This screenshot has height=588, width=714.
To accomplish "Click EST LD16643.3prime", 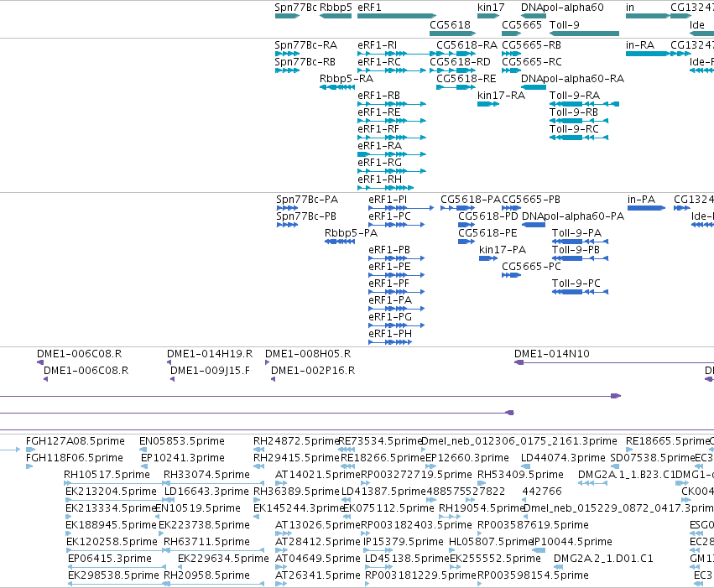I will point(206,492).
